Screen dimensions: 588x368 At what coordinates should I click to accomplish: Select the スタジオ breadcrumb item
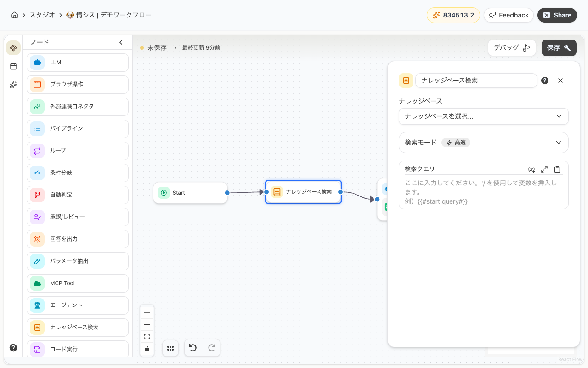(43, 15)
